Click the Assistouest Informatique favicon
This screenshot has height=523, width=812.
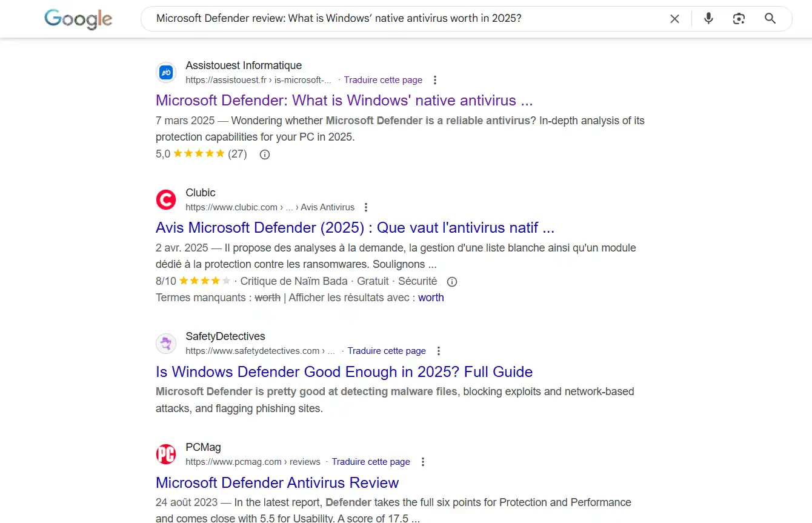click(166, 73)
